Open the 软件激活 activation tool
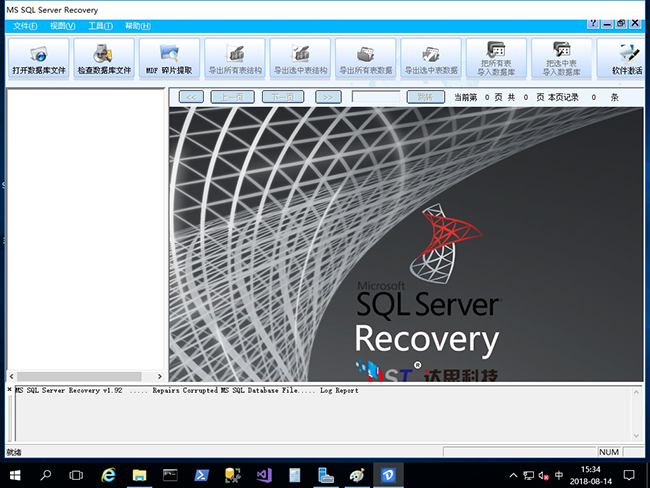 pos(625,59)
